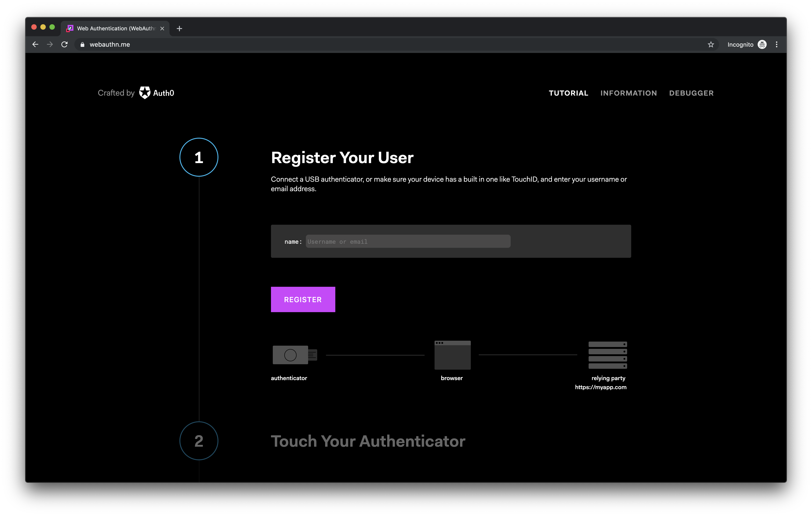The height and width of the screenshot is (516, 812).
Task: Bookmark this page with the star icon
Action: tap(711, 44)
